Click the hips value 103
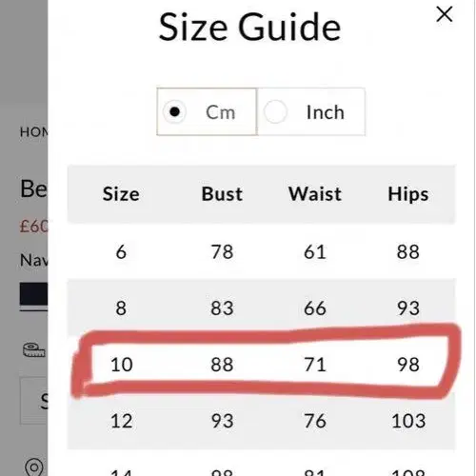This screenshot has width=476, height=476. [x=408, y=421]
